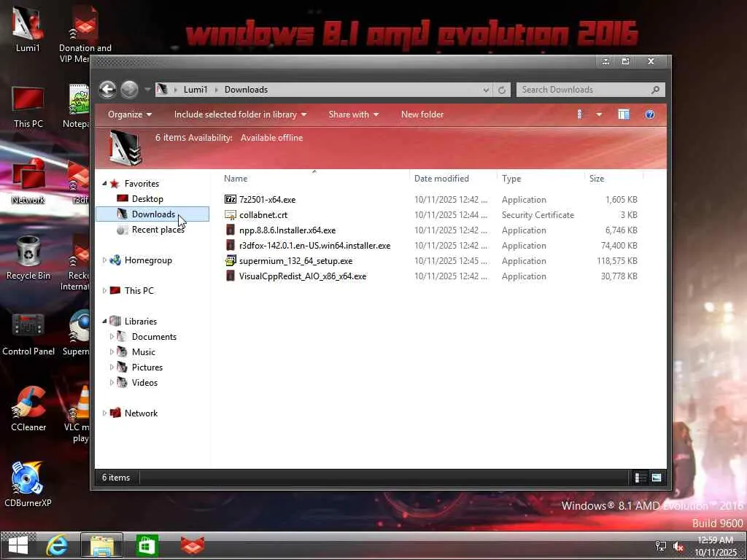Switch to Large icons view in status bar
This screenshot has height=560, width=747.
click(657, 478)
